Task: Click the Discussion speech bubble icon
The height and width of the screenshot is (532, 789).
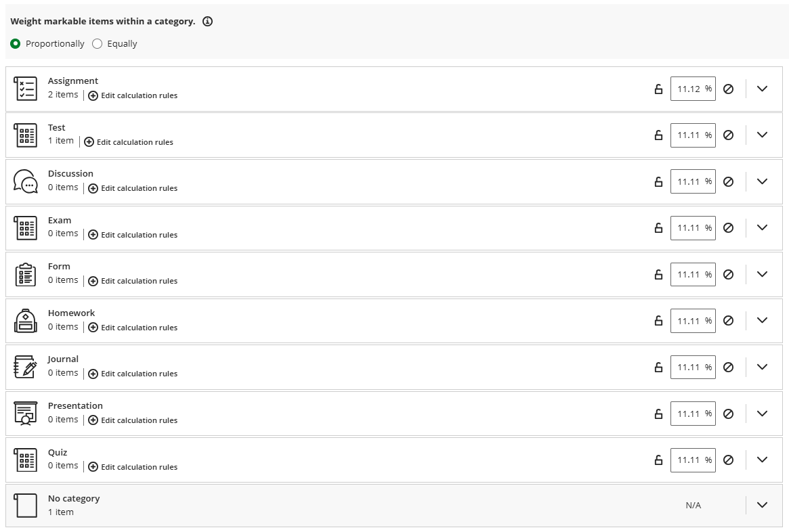Action: (x=26, y=181)
